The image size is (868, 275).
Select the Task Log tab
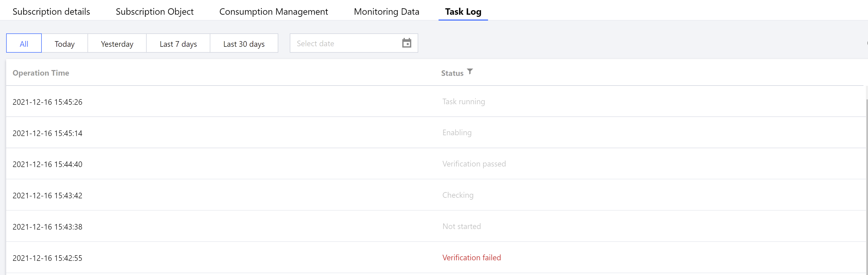point(463,11)
